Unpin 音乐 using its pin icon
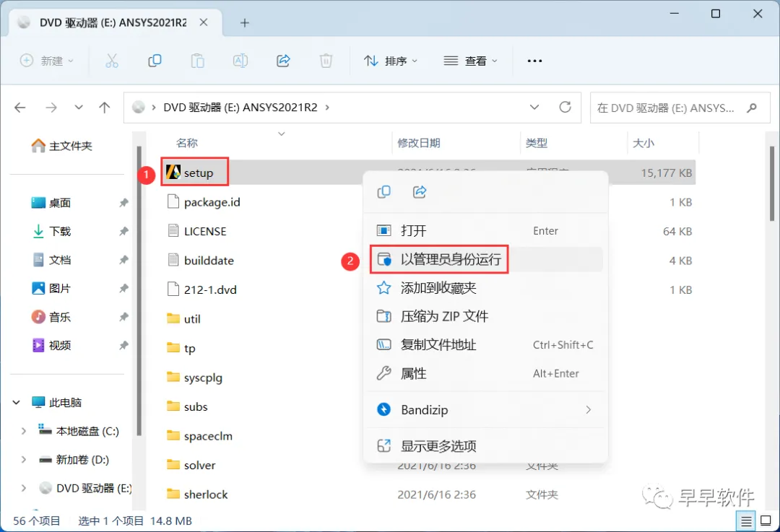The height and width of the screenshot is (532, 780). 124,317
